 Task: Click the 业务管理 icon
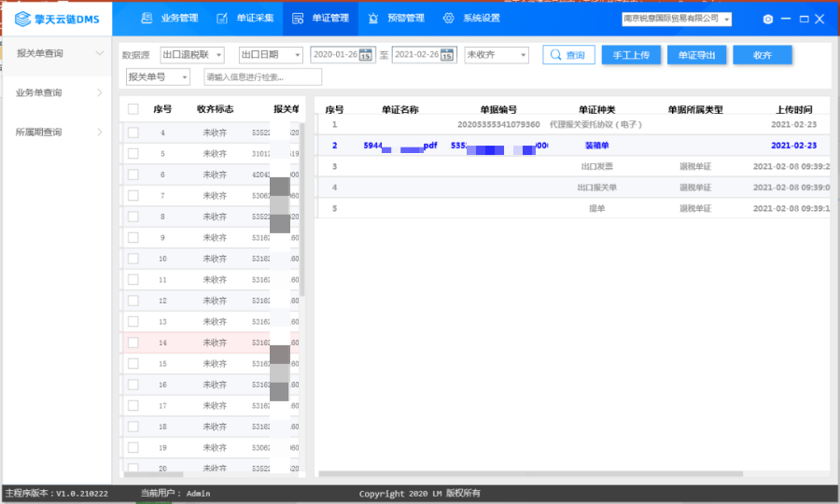(x=147, y=19)
